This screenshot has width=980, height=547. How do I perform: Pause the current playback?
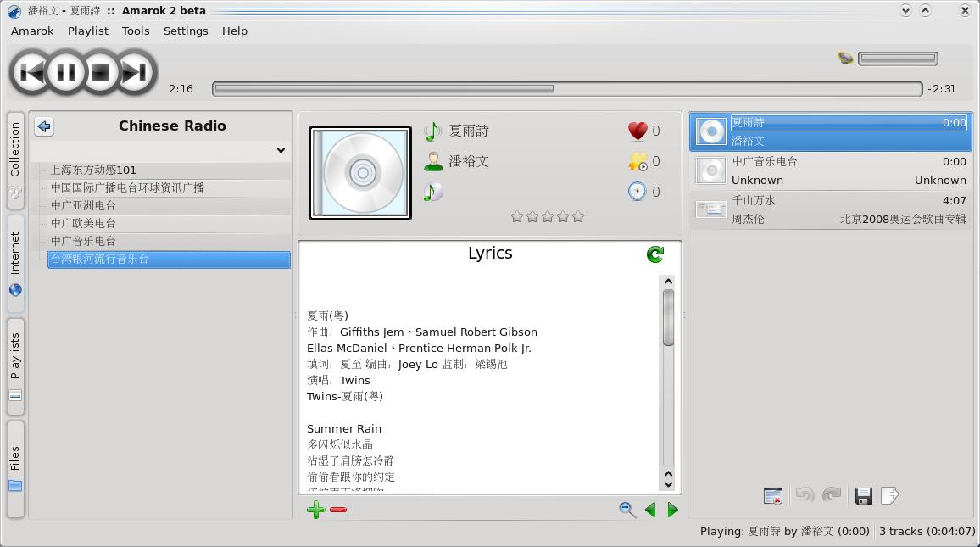pyautogui.click(x=65, y=73)
